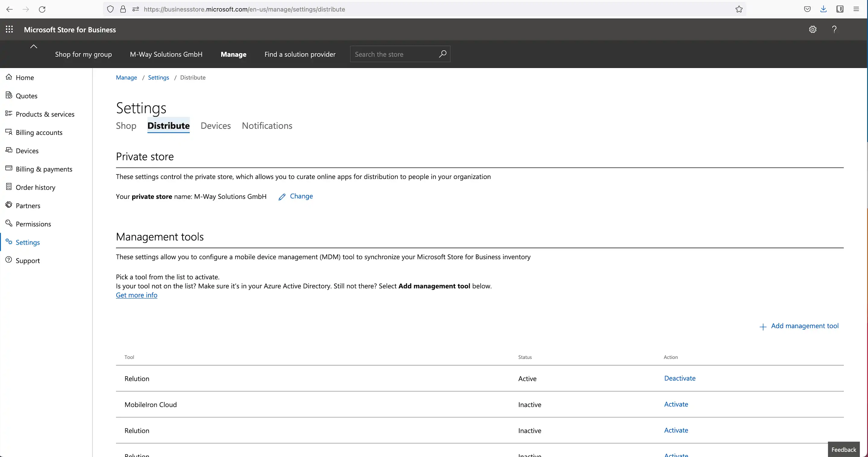Click the pencil icon beside Change
The image size is (868, 457).
(282, 197)
